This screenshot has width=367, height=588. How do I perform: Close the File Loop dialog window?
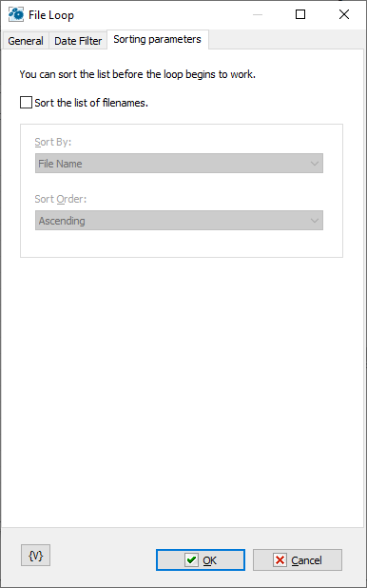coord(344,14)
